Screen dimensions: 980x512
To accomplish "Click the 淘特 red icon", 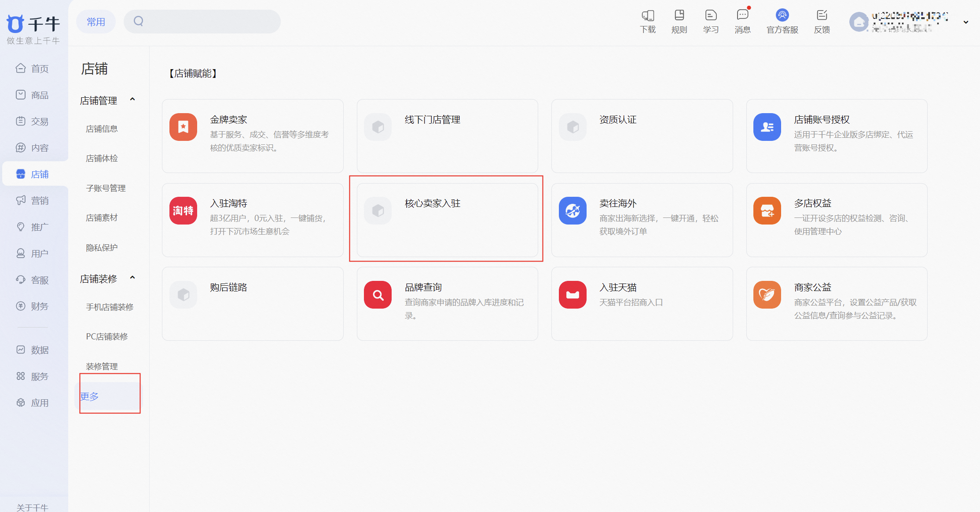I will 183,211.
